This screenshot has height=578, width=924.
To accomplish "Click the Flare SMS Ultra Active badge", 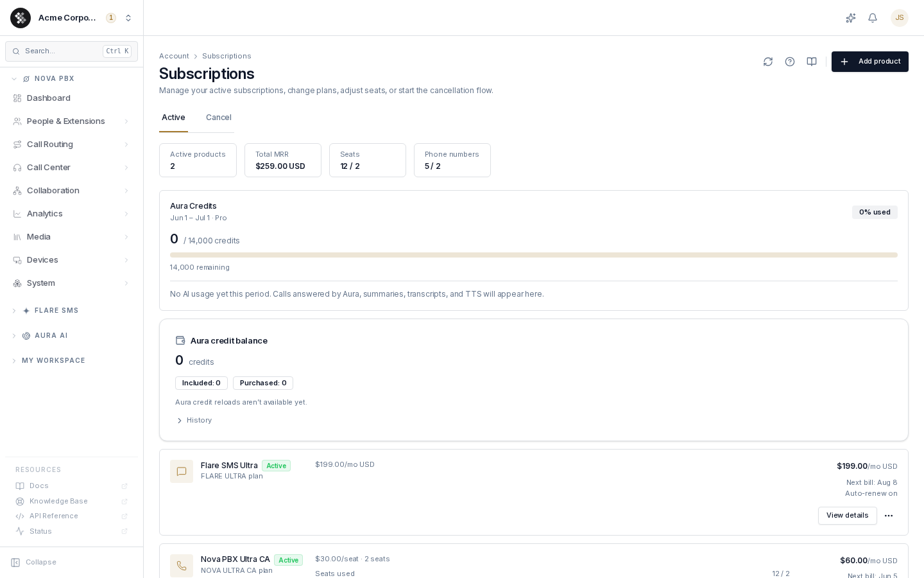I will click(276, 466).
